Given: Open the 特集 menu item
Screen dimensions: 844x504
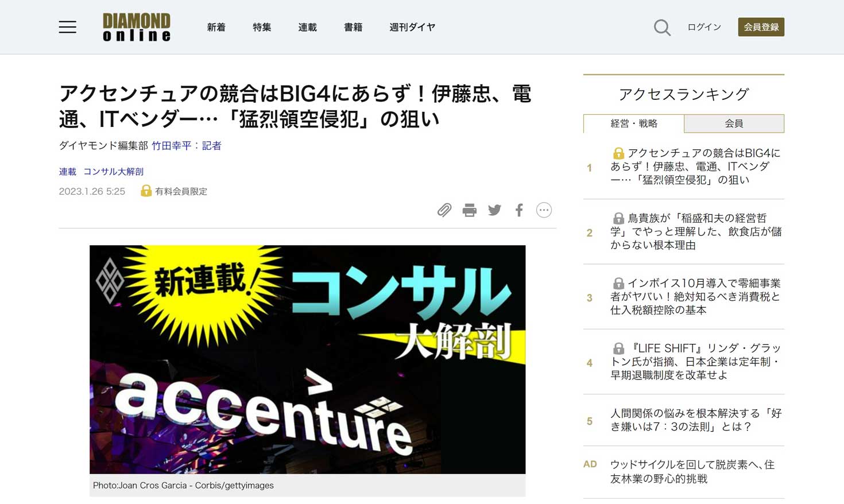Looking at the screenshot, I should (x=262, y=27).
